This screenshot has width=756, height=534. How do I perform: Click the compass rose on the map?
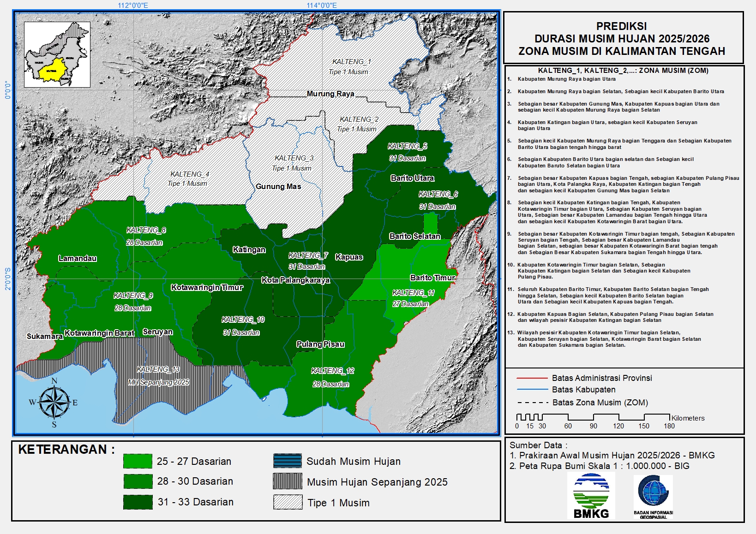coord(54,403)
